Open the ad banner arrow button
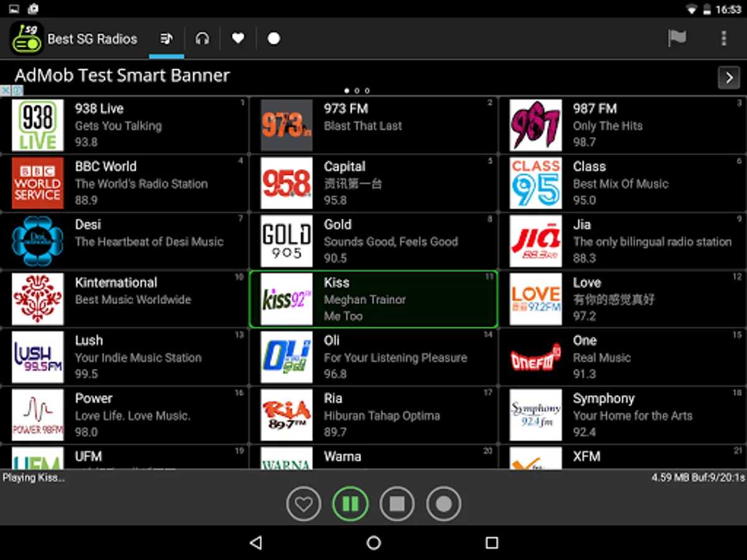This screenshot has width=747, height=560. pos(729,77)
